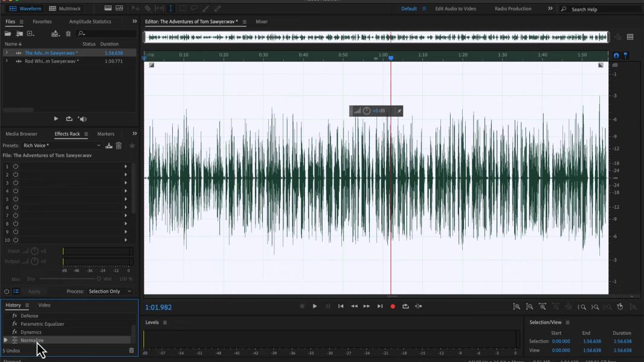644x362 pixels.
Task: Click the Stop button
Action: click(x=302, y=306)
